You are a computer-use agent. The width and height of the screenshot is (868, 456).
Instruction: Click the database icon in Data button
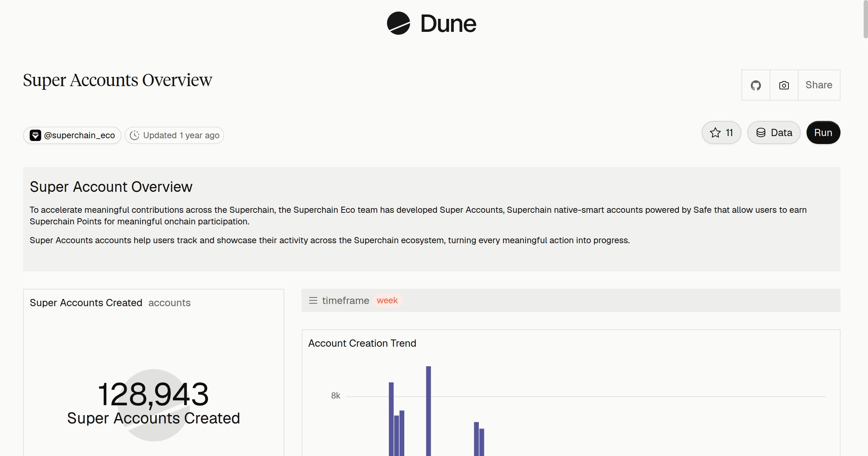[x=761, y=132]
